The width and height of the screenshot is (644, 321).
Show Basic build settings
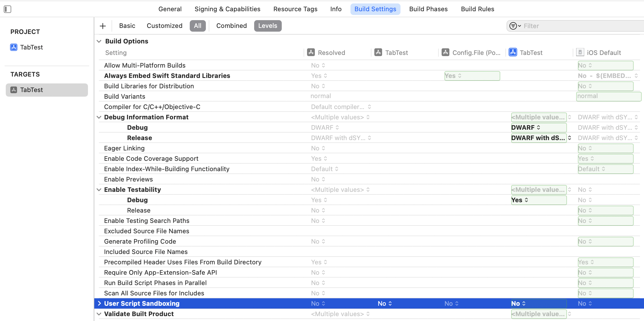coord(127,26)
